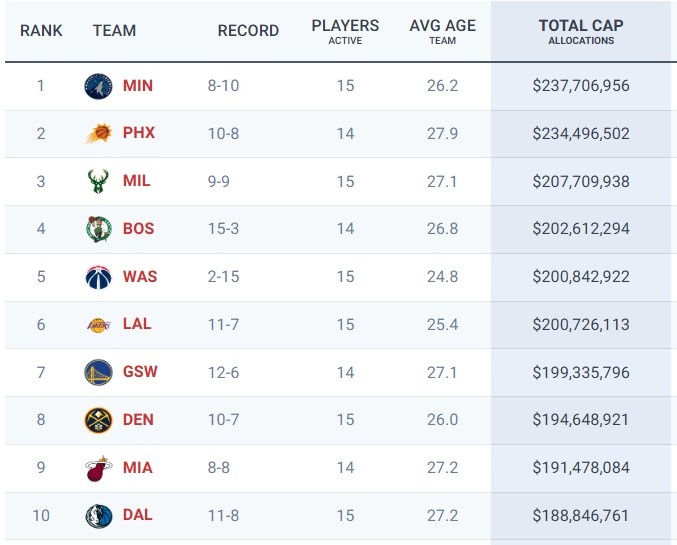Click the Milwaukee Bucks logo icon

(x=99, y=182)
